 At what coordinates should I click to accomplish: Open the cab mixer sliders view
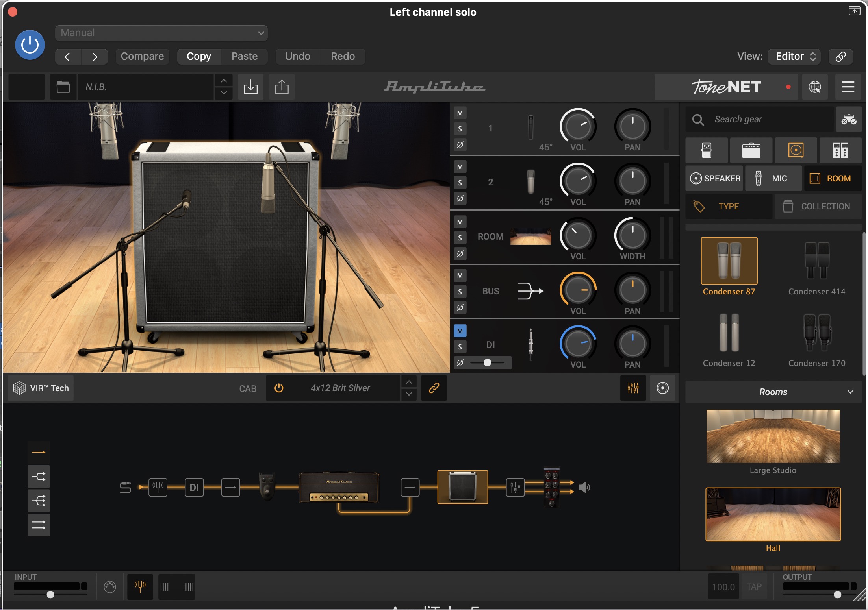(633, 388)
